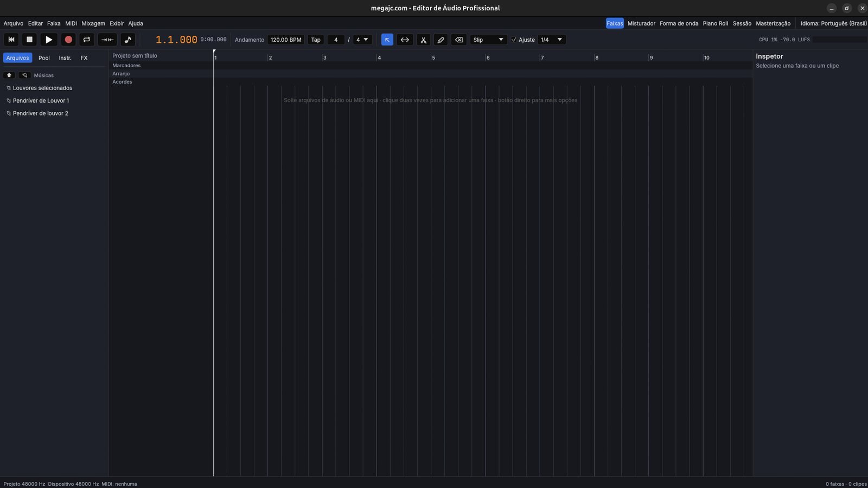Click the 120.00 BPM tempo field
868x488 pixels.
[286, 40]
